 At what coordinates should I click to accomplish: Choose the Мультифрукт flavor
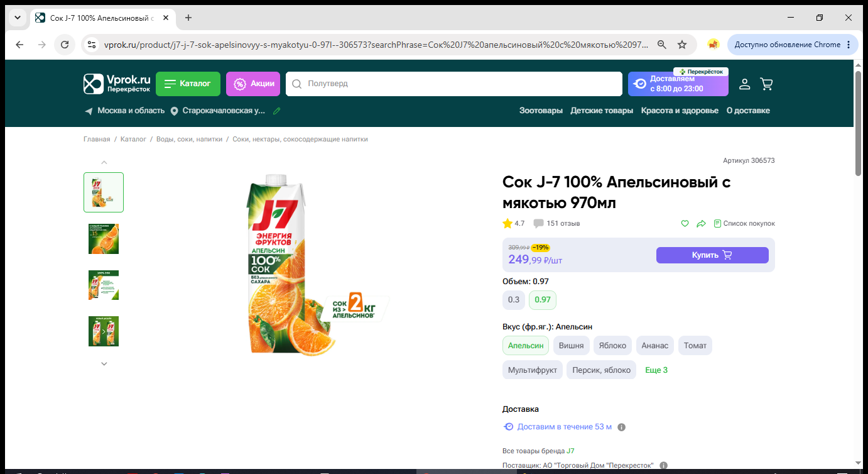pos(533,370)
